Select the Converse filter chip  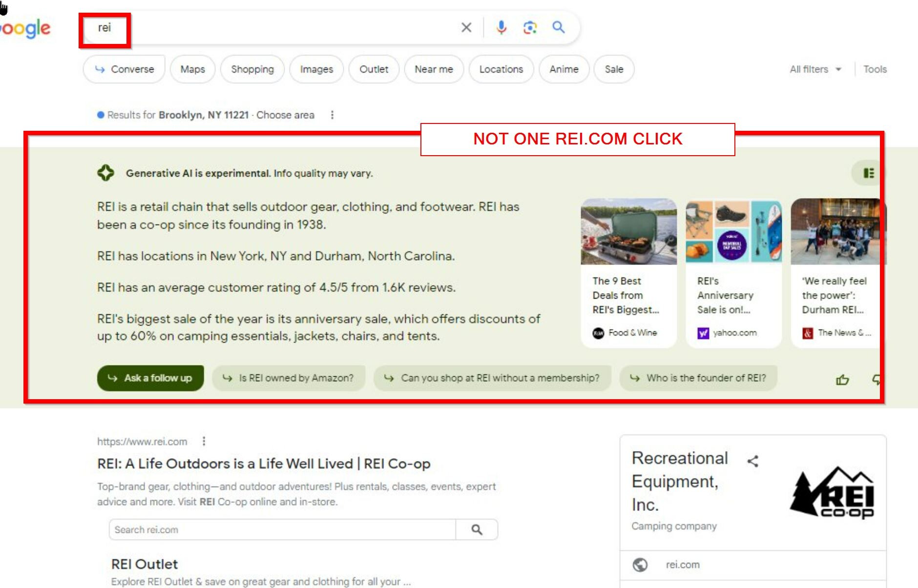124,69
